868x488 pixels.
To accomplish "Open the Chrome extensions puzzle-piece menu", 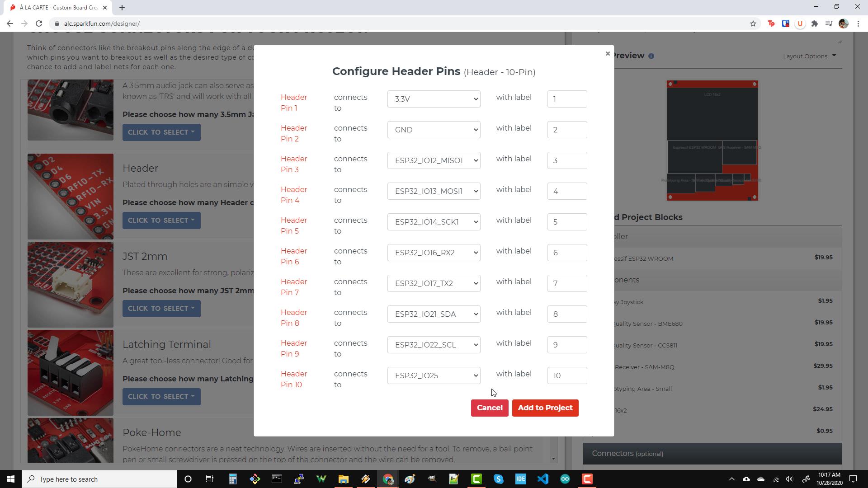I will 814,23.
